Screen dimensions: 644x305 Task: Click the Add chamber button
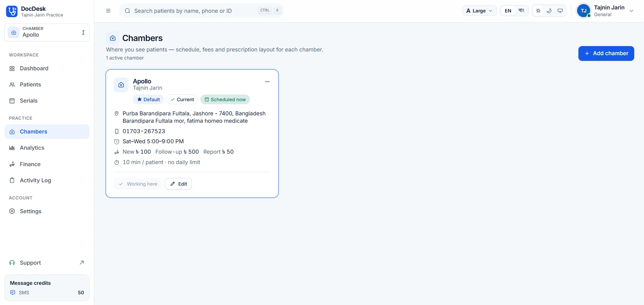tap(606, 53)
